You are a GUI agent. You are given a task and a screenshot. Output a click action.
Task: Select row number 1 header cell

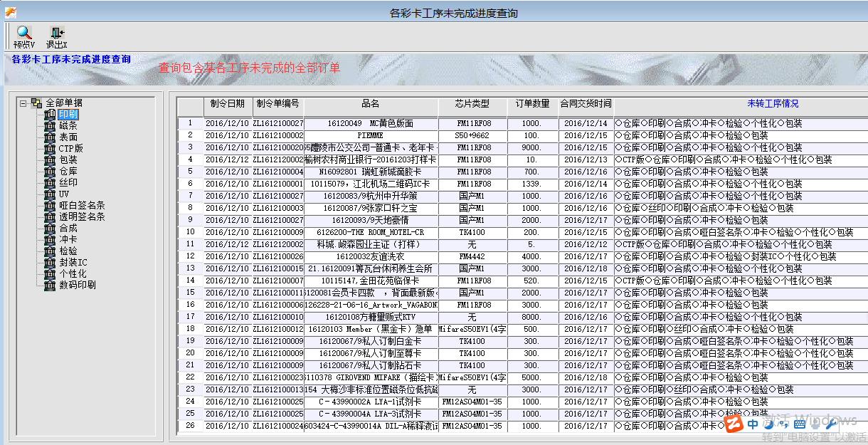tap(190, 123)
